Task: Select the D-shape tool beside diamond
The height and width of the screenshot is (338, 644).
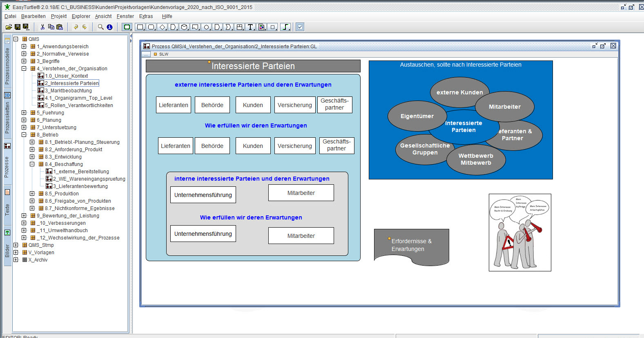Action: [x=174, y=27]
